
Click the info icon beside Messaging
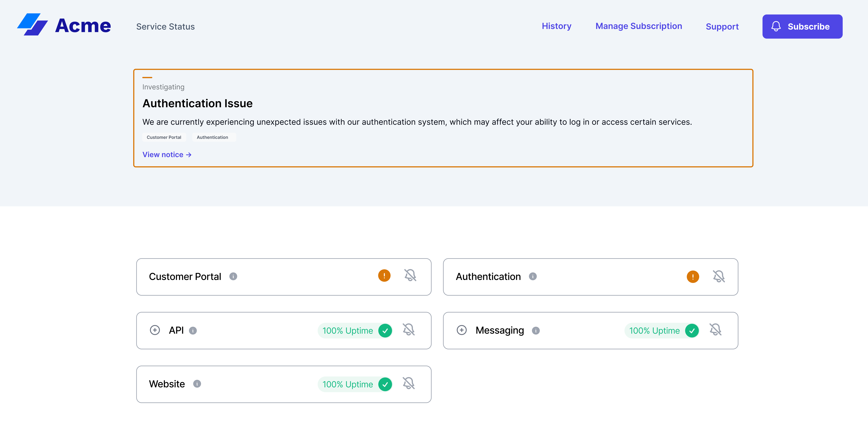pyautogui.click(x=536, y=331)
